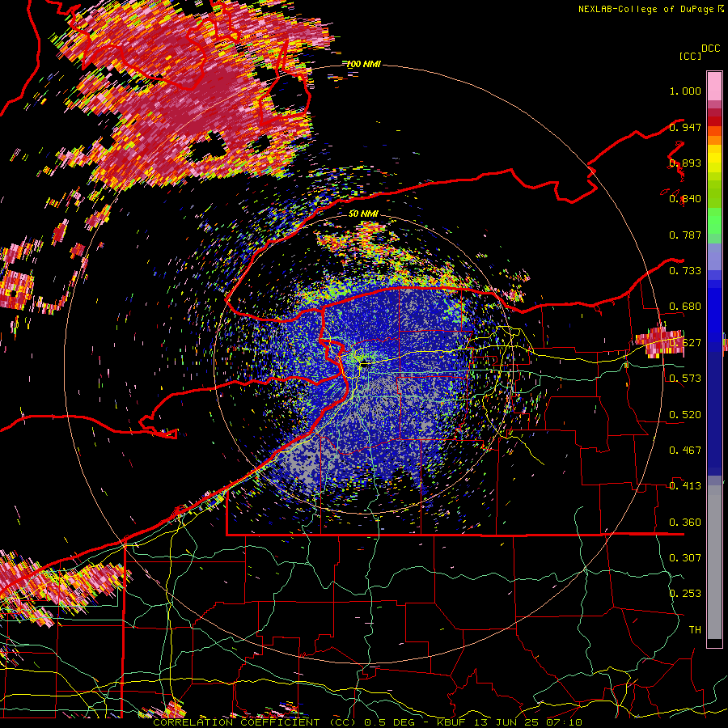
Task: Click the KBUF radar site identifier
Action: [451, 722]
